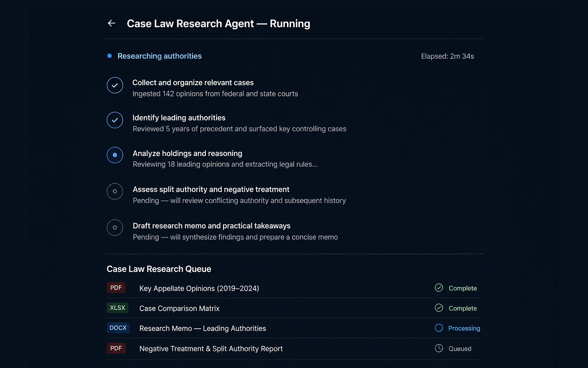Click 'Reviewing 18 leading opinions' description
Viewport: 588px width, 368px height.
point(225,164)
